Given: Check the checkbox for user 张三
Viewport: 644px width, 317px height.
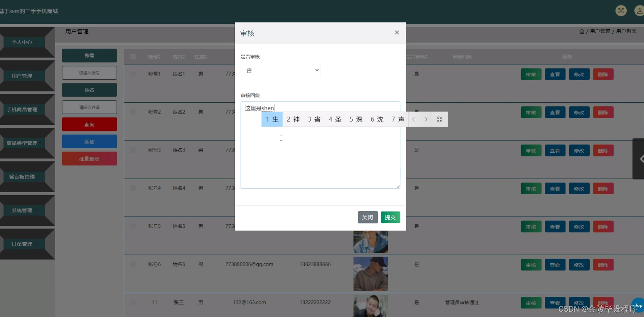Looking at the screenshot, I should point(133,302).
